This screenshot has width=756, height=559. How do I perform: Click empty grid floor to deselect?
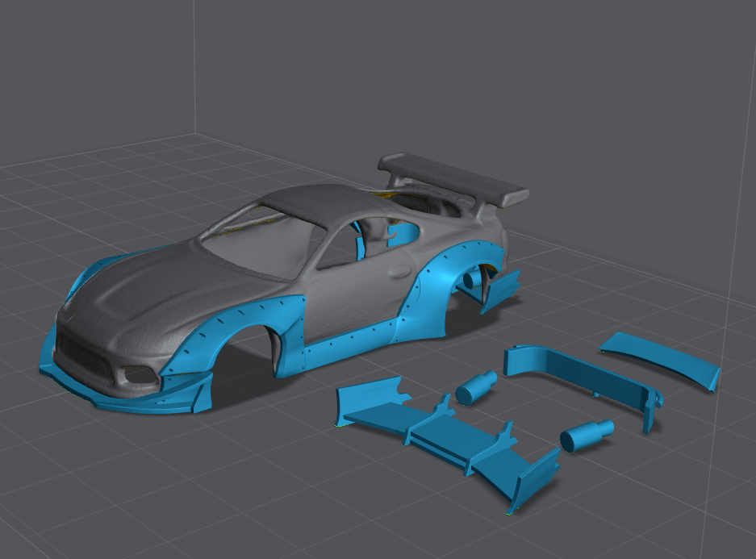(242, 484)
